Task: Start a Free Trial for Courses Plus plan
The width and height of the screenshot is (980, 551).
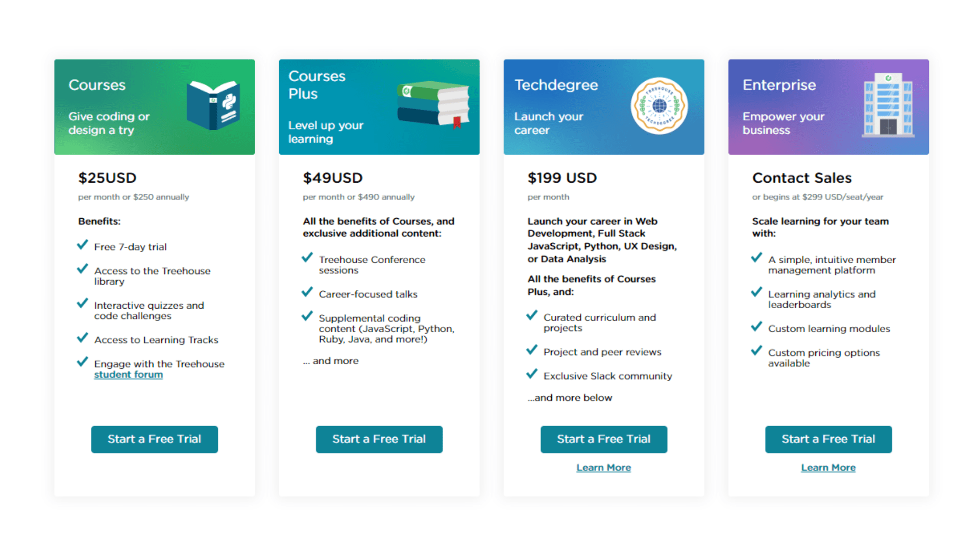Action: click(x=379, y=439)
